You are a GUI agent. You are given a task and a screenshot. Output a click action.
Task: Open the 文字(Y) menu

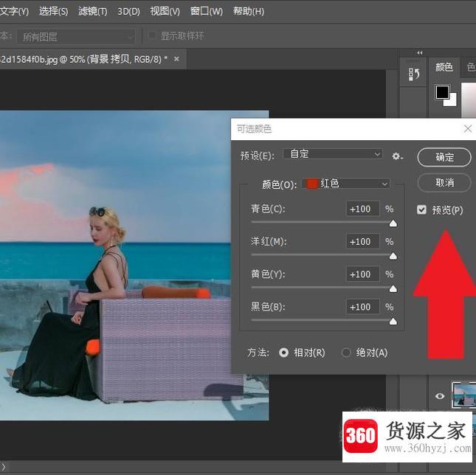(14, 12)
